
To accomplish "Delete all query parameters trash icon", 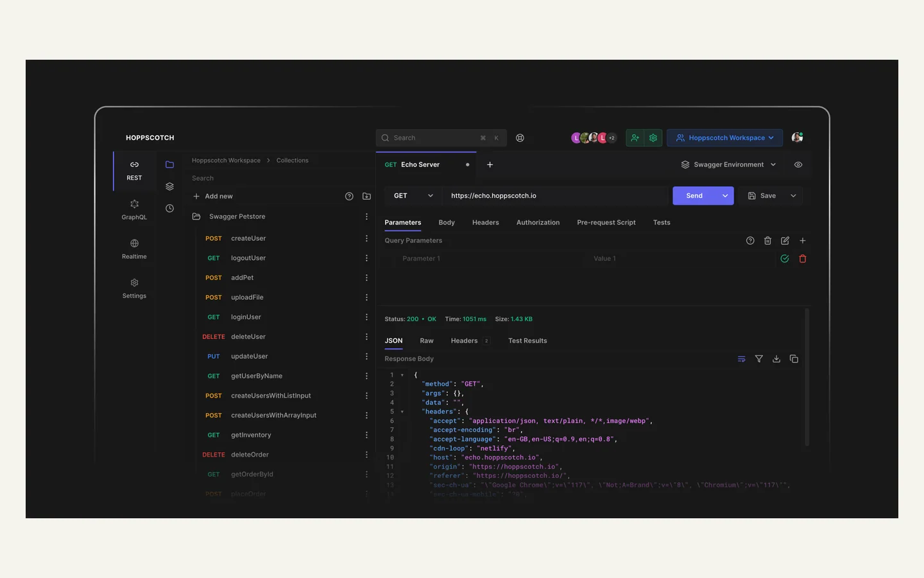I will 767,241.
